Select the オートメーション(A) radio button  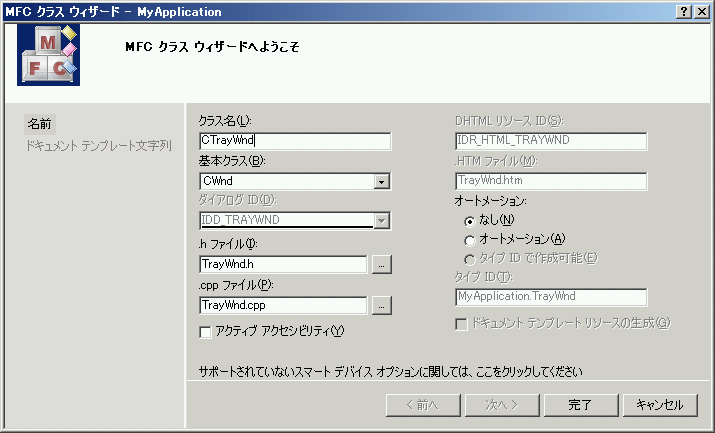469,240
